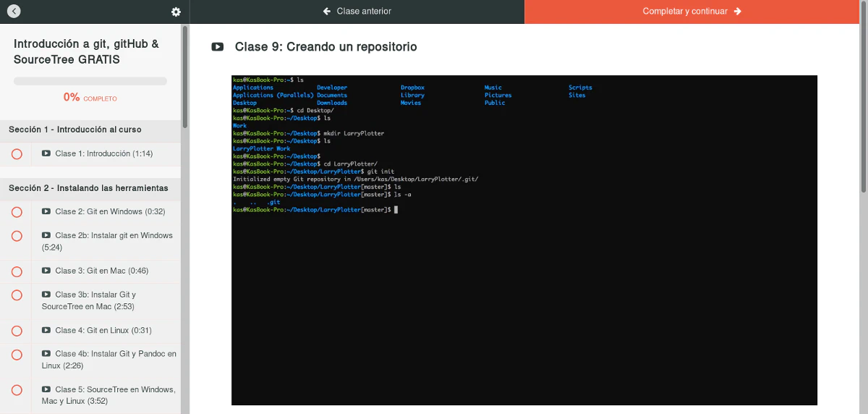Click video icon for Clase 1: Introducción

click(46, 153)
